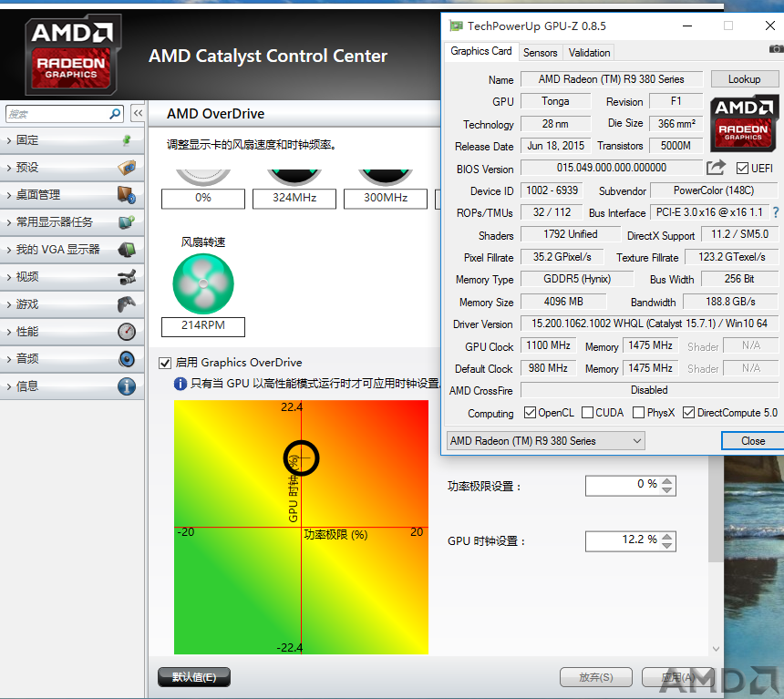Click the monitor icon beside 我的 VGA 显示器
This screenshot has width=784, height=699.
pos(127,249)
